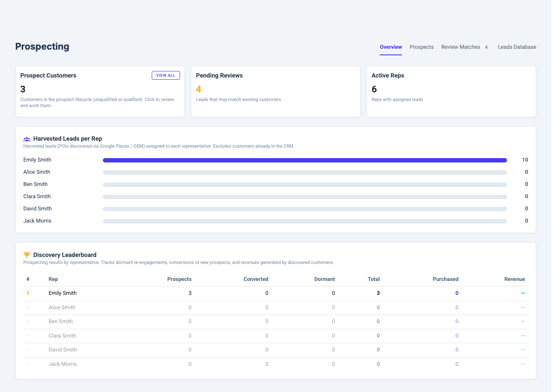This screenshot has width=558, height=392.
Task: Click the Dormant column header
Action: coord(324,279)
